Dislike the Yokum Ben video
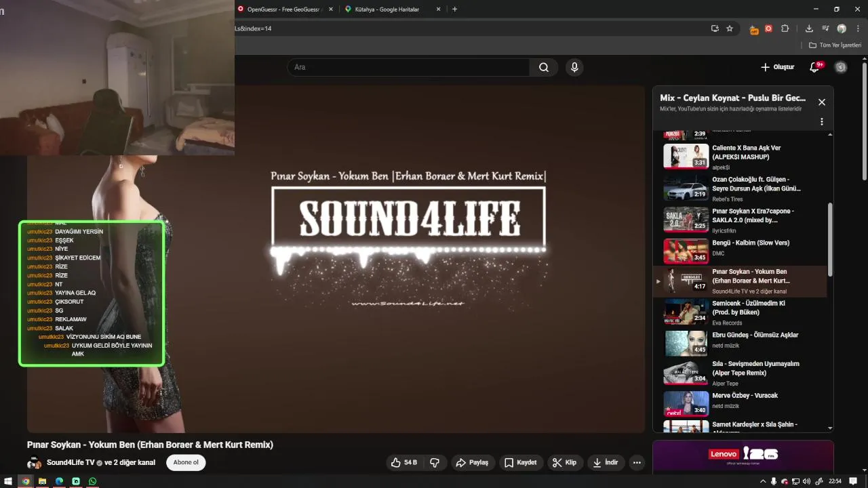This screenshot has height=488, width=868. coord(435,462)
